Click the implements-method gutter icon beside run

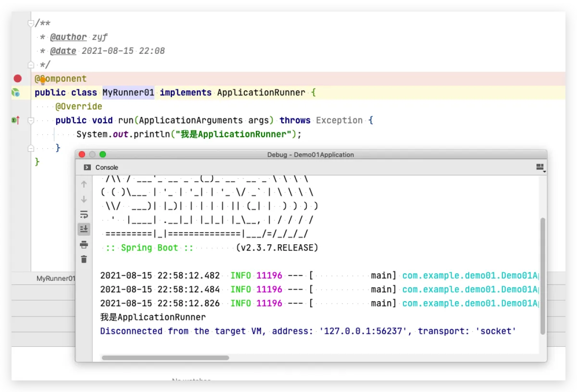(x=15, y=120)
